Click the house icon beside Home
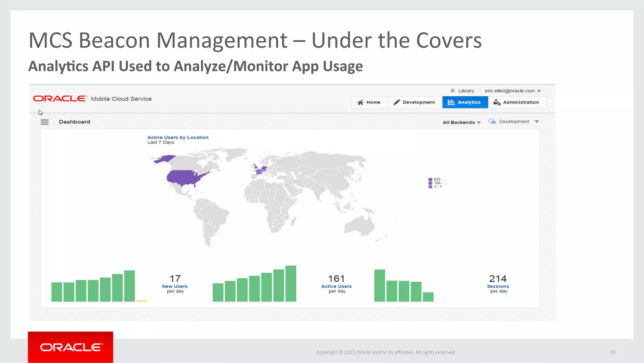The image size is (644, 363). coord(360,102)
